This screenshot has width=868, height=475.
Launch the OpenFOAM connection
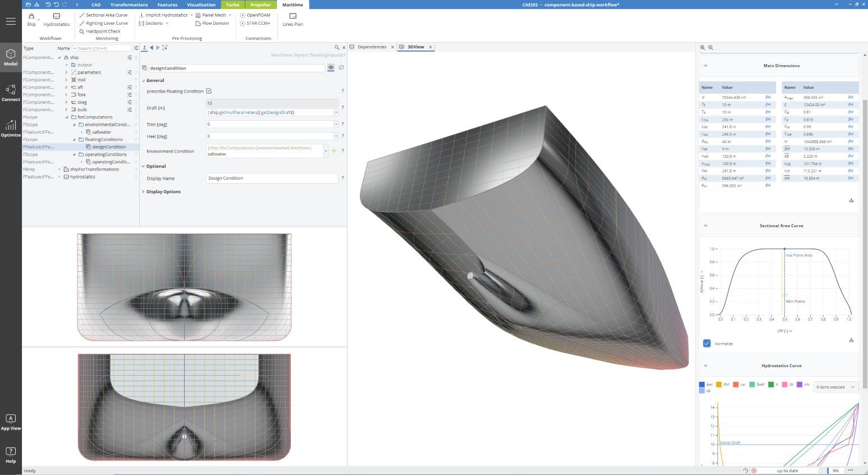pos(255,15)
